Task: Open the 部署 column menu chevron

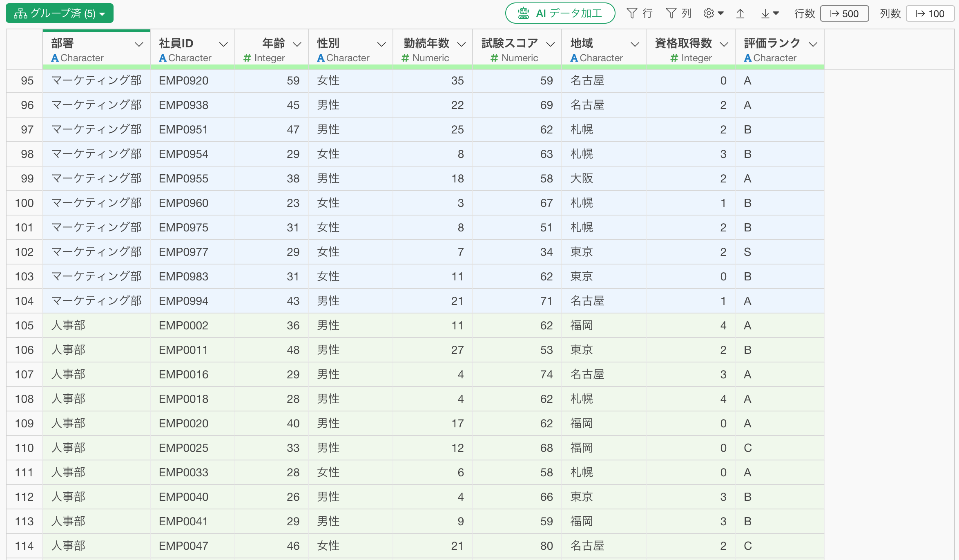Action: 139,44
